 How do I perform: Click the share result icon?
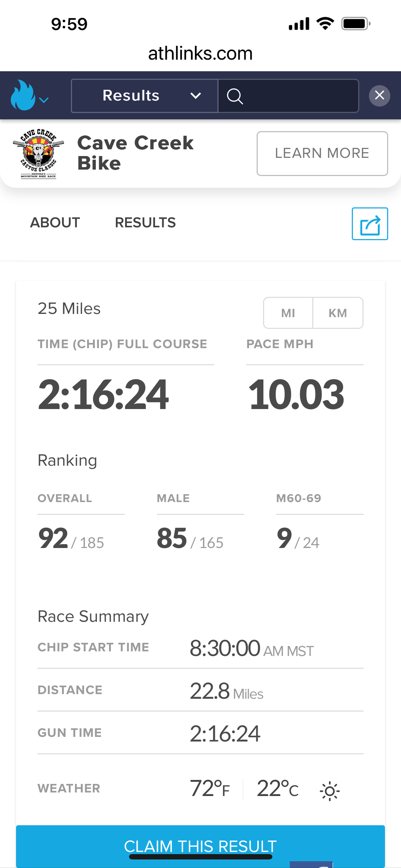click(370, 224)
